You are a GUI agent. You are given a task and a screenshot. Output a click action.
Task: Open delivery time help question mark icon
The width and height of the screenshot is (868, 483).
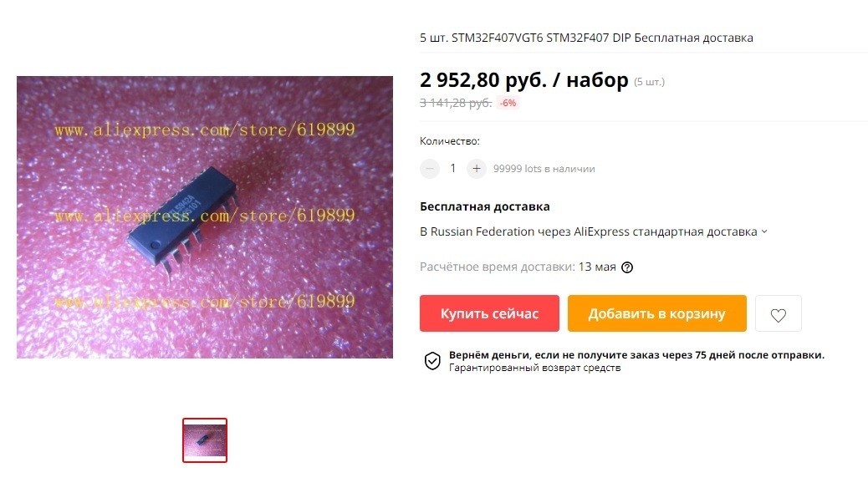(x=626, y=267)
